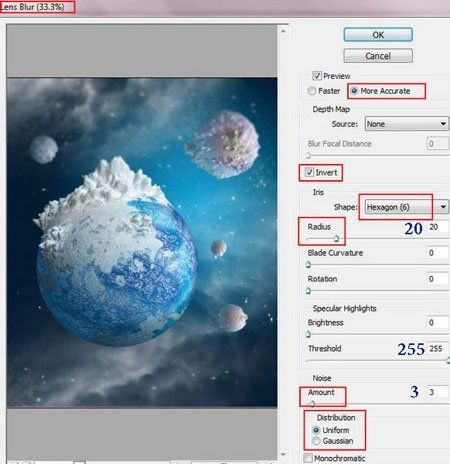Click the Blur Focal Distance value field

click(438, 144)
